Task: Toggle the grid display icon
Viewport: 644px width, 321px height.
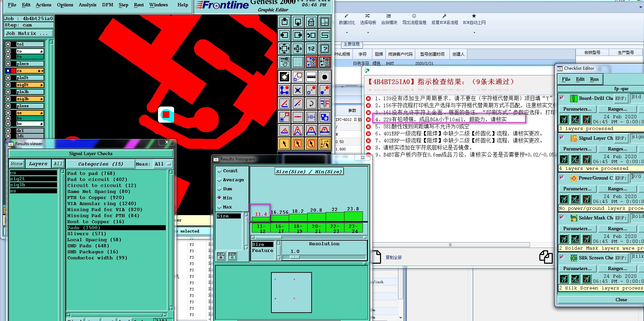Action: coord(298,62)
